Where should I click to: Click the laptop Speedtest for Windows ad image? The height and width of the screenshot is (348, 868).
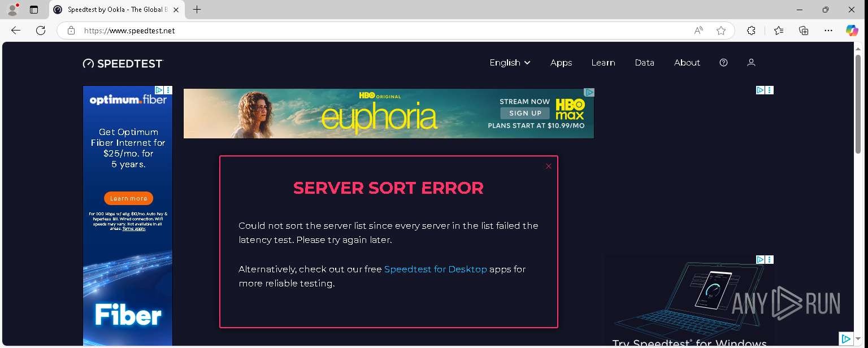(x=688, y=301)
